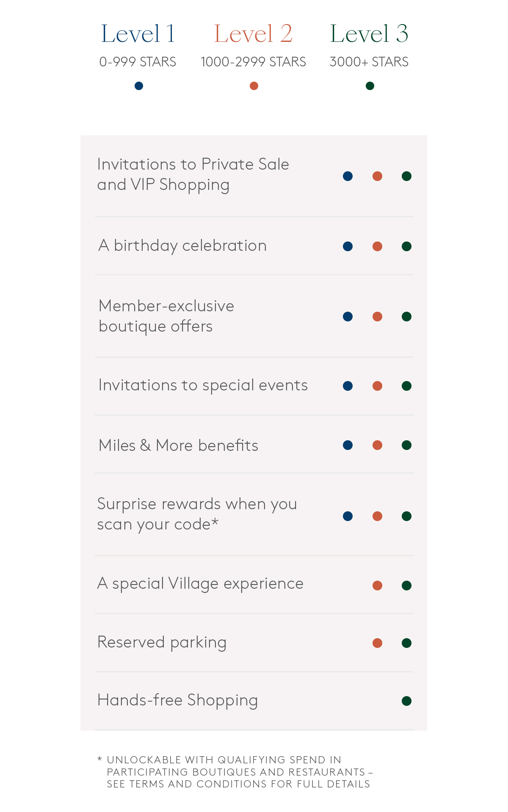Select the Level 3 heading
Screen dimensions: 508x812
[x=369, y=34]
